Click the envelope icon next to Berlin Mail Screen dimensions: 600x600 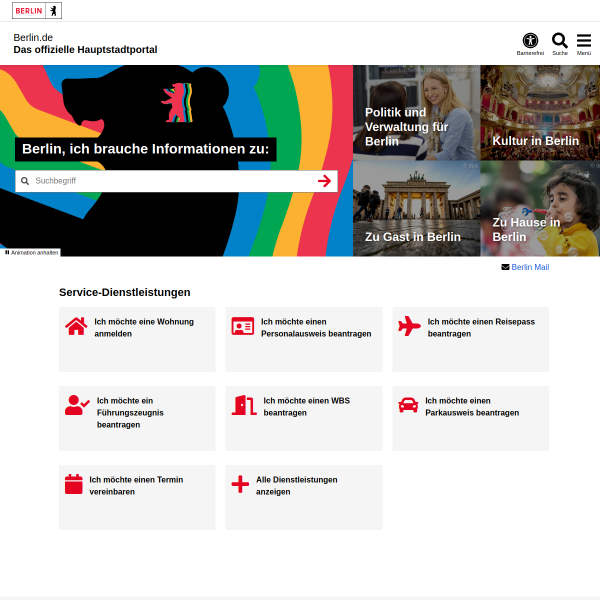(x=505, y=267)
